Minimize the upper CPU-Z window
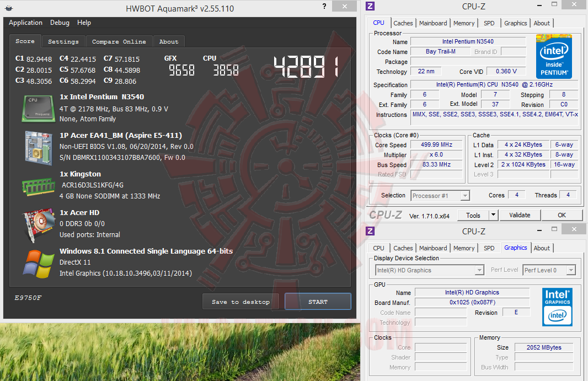588x381 pixels. (x=539, y=6)
